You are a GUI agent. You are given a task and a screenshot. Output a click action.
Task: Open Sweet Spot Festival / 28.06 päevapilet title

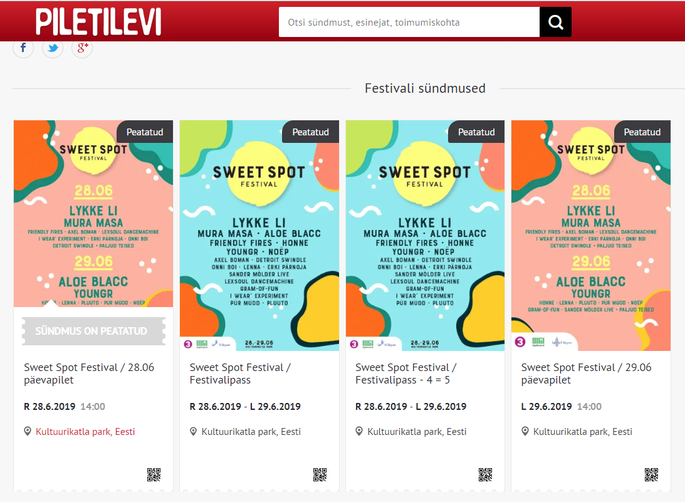tap(89, 374)
